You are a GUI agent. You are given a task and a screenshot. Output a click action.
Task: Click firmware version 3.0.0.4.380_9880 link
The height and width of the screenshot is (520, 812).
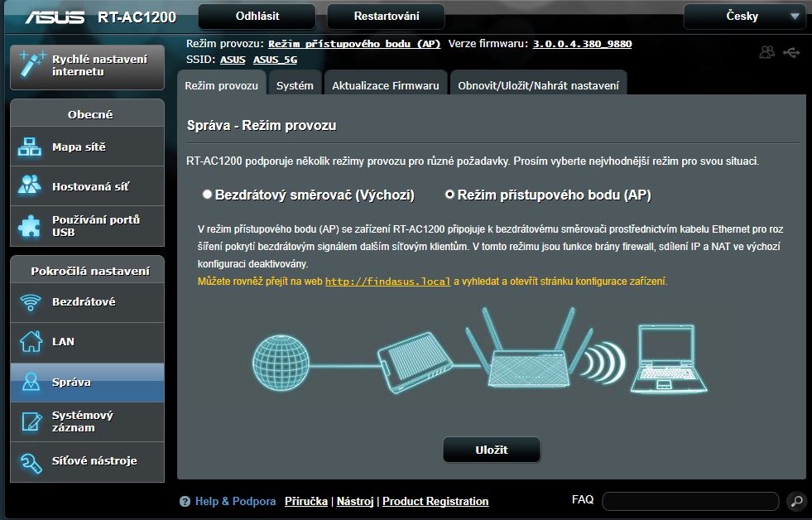click(582, 44)
